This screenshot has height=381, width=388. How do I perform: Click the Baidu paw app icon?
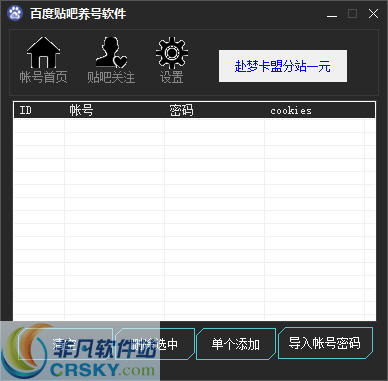[x=15, y=13]
